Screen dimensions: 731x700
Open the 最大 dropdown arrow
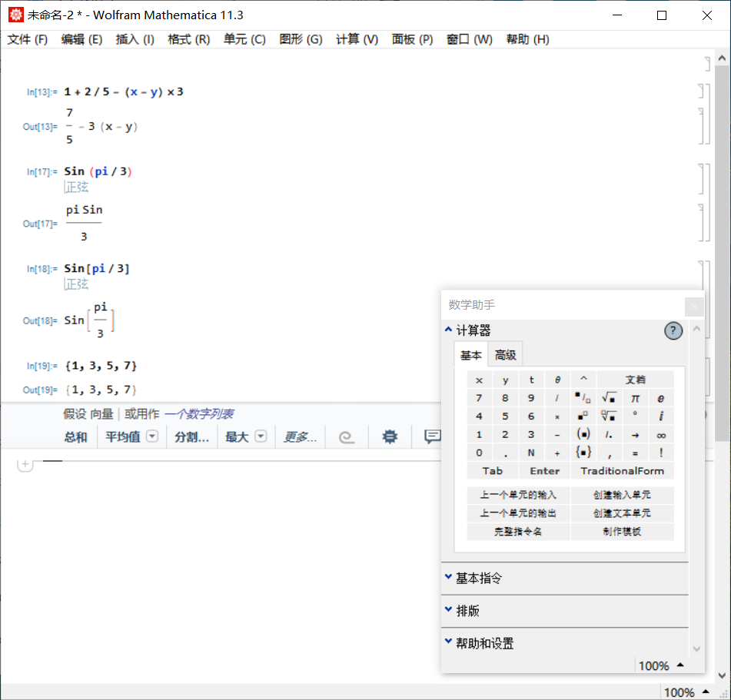coord(260,436)
